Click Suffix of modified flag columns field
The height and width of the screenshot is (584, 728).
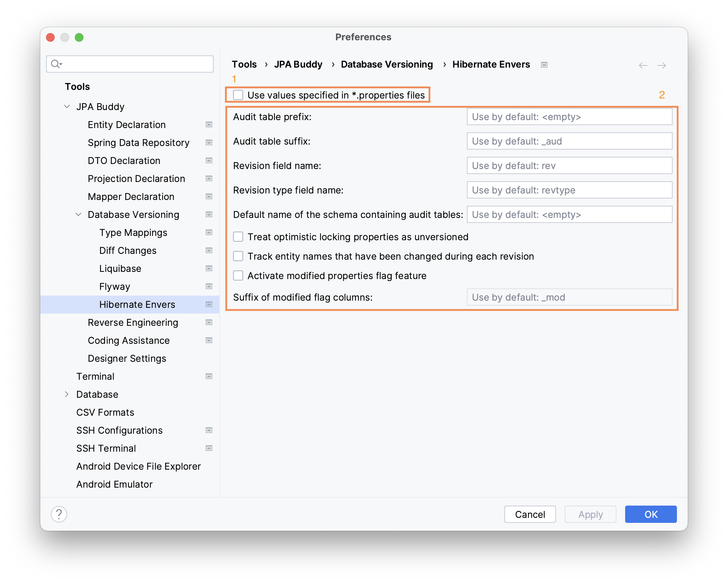(x=569, y=297)
